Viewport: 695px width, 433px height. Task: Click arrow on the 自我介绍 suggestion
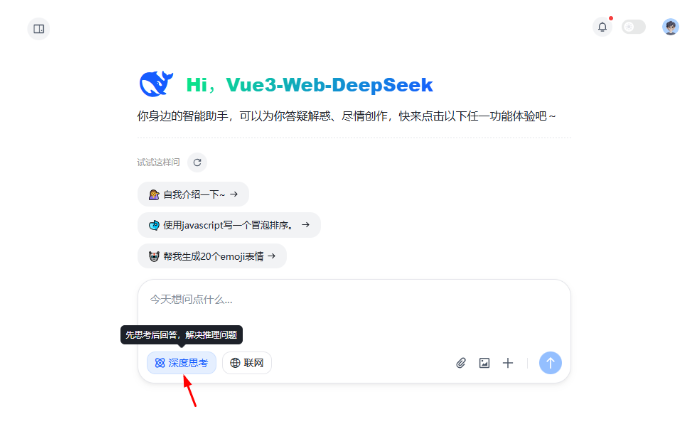point(234,194)
